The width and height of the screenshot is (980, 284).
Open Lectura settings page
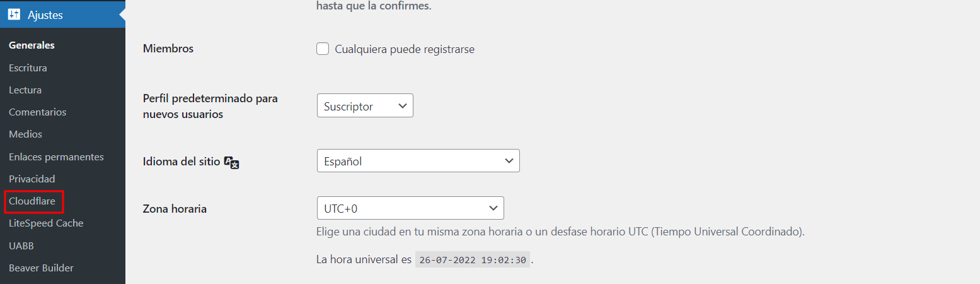click(25, 90)
